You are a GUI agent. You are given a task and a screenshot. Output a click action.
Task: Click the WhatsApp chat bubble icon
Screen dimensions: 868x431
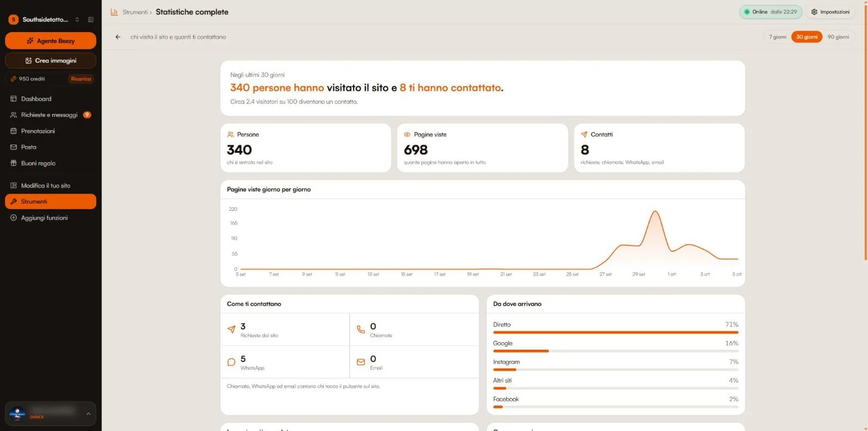[231, 362]
